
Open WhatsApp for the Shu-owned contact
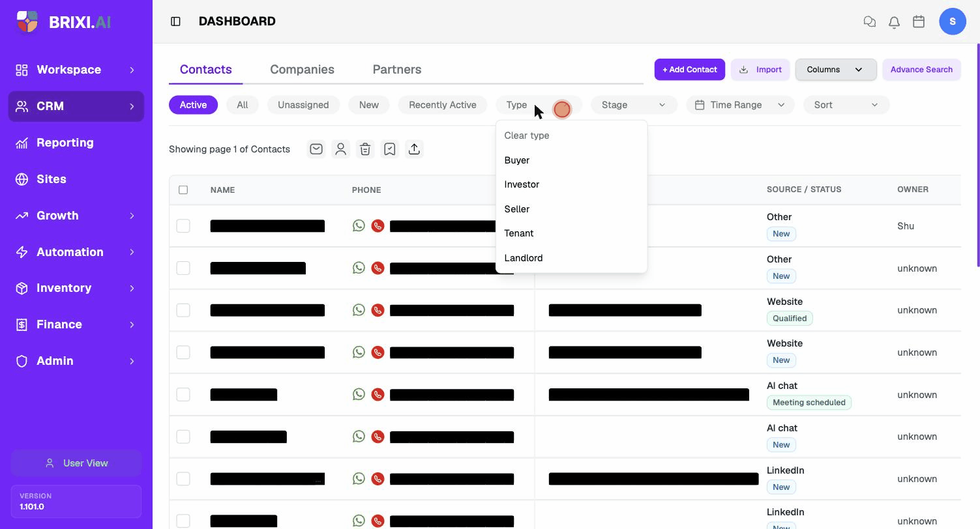point(359,225)
